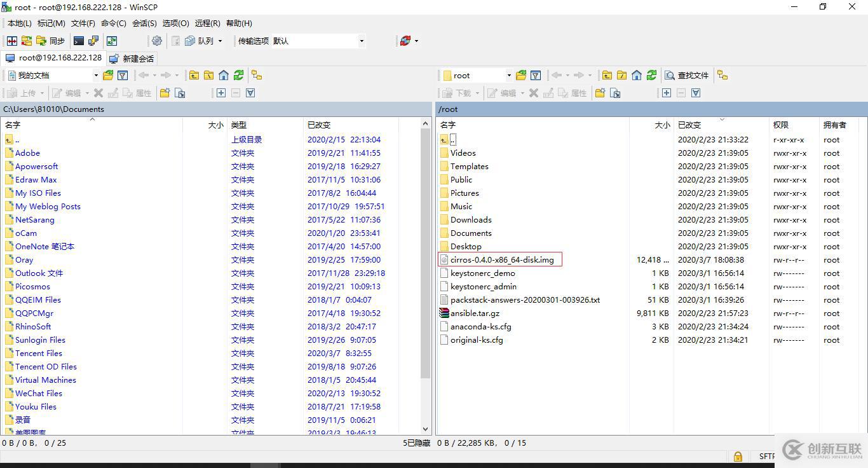Expand the 传输选项 默认 dropdown
Image resolution: width=868 pixels, height=468 pixels.
point(361,41)
